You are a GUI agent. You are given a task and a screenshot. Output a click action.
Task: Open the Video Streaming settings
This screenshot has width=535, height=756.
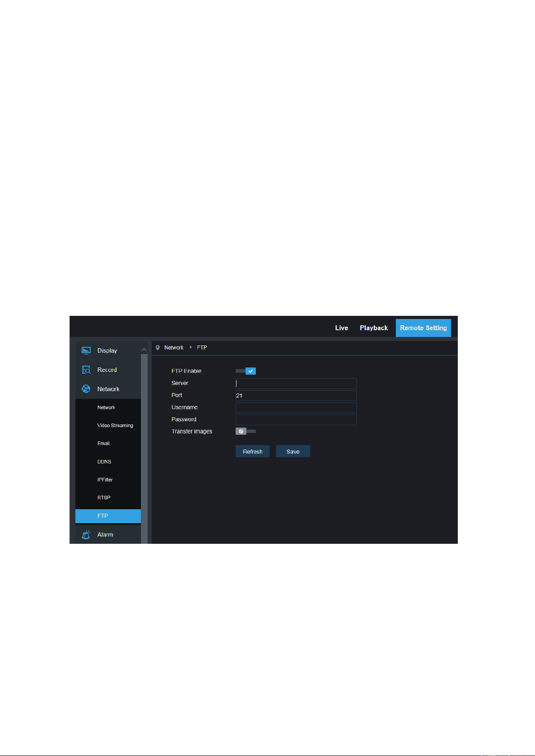[115, 425]
